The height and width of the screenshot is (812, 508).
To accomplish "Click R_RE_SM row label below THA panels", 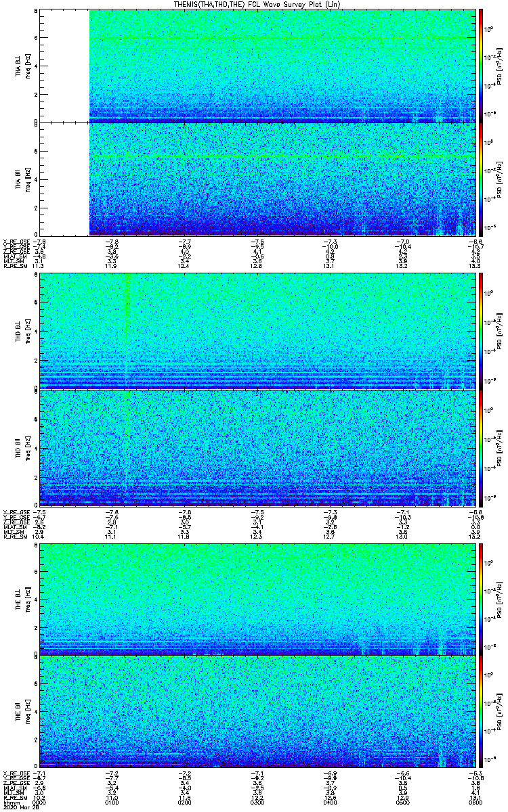I will tap(14, 267).
